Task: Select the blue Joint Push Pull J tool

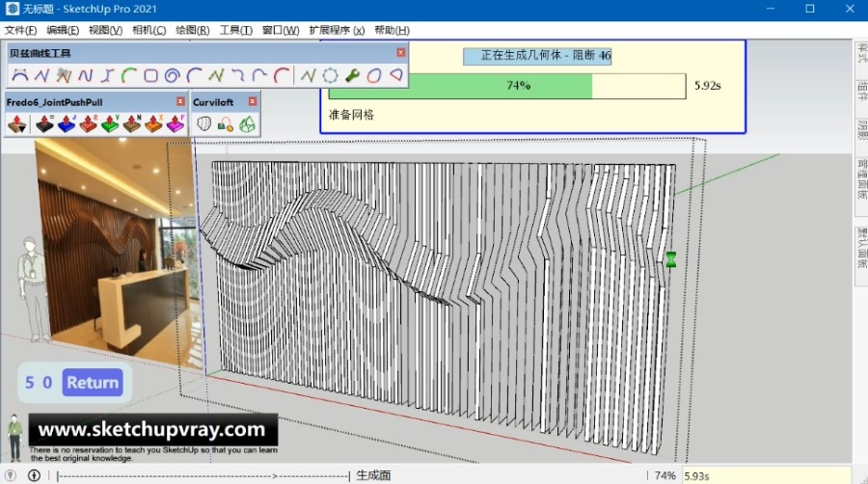Action: [67, 124]
